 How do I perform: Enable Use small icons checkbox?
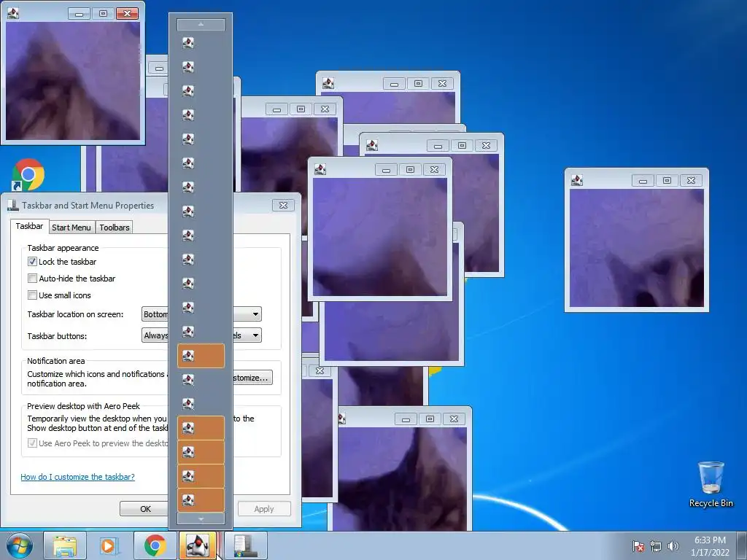click(x=32, y=295)
